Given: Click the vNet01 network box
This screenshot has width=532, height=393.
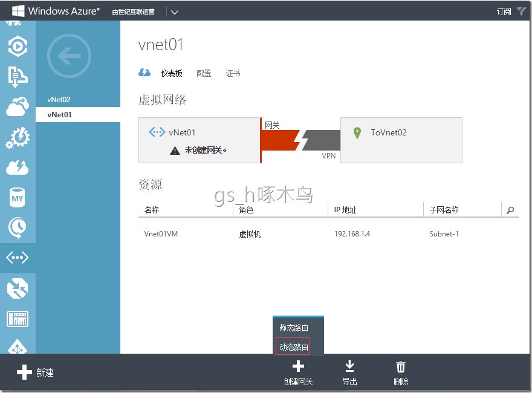Looking at the screenshot, I should [x=199, y=140].
